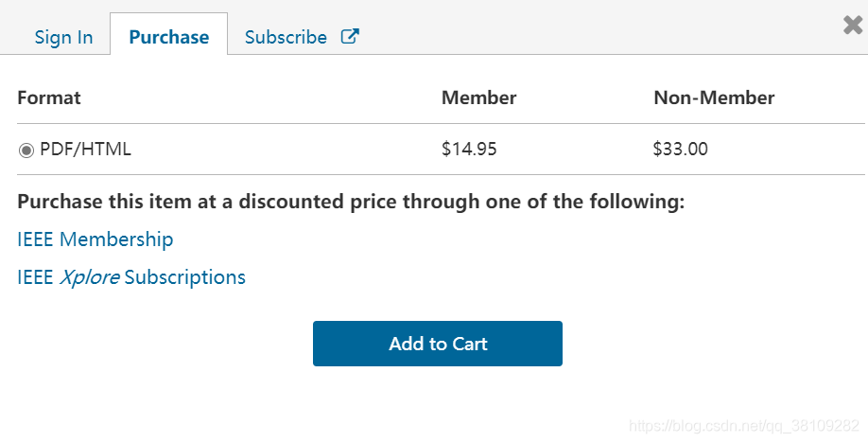The height and width of the screenshot is (443, 868).
Task: Click the $14.95 member price
Action: (x=468, y=149)
